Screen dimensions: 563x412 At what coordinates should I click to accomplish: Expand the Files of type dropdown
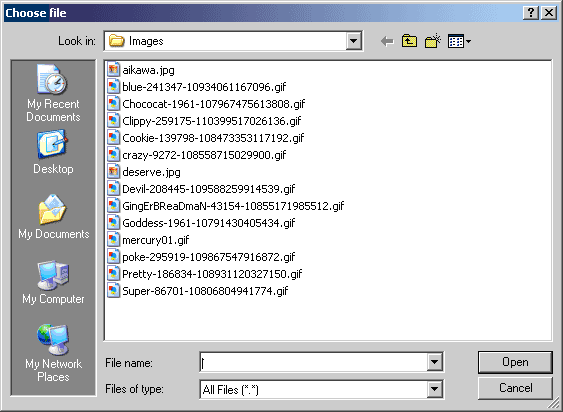(x=434, y=389)
